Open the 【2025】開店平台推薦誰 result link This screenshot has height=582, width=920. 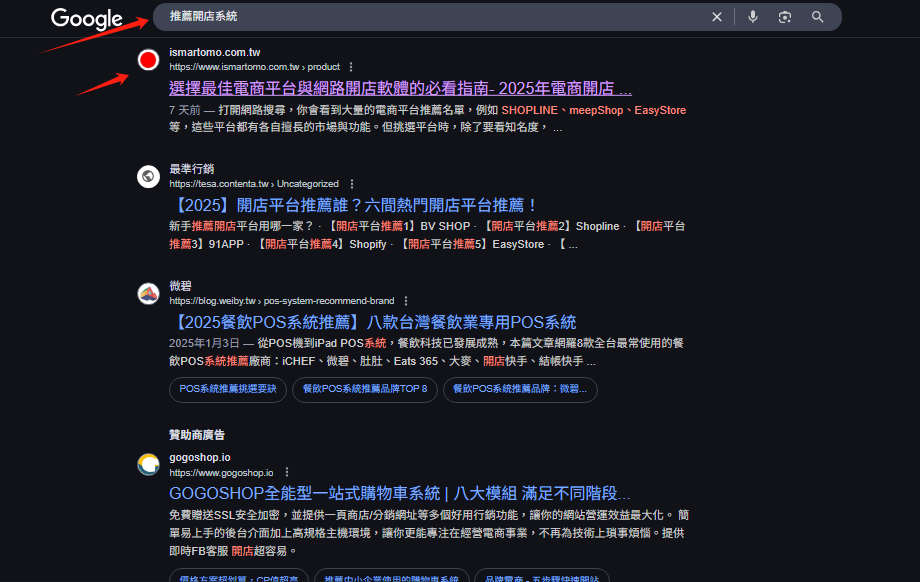(x=353, y=205)
